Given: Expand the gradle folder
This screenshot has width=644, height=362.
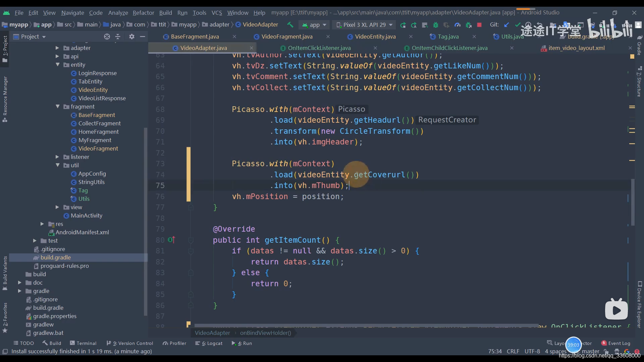Looking at the screenshot, I should tap(20, 291).
